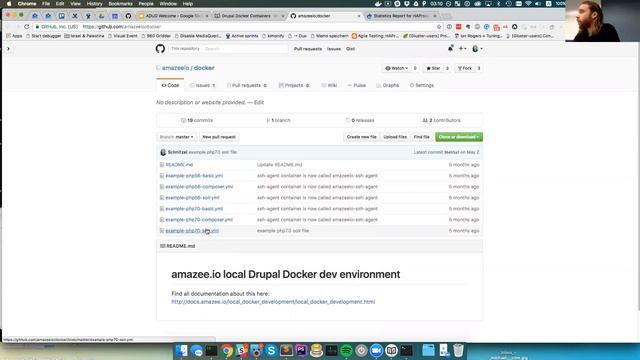This screenshot has height=360, width=640.
Task: Open the amazeeio owner link
Action: 176,68
